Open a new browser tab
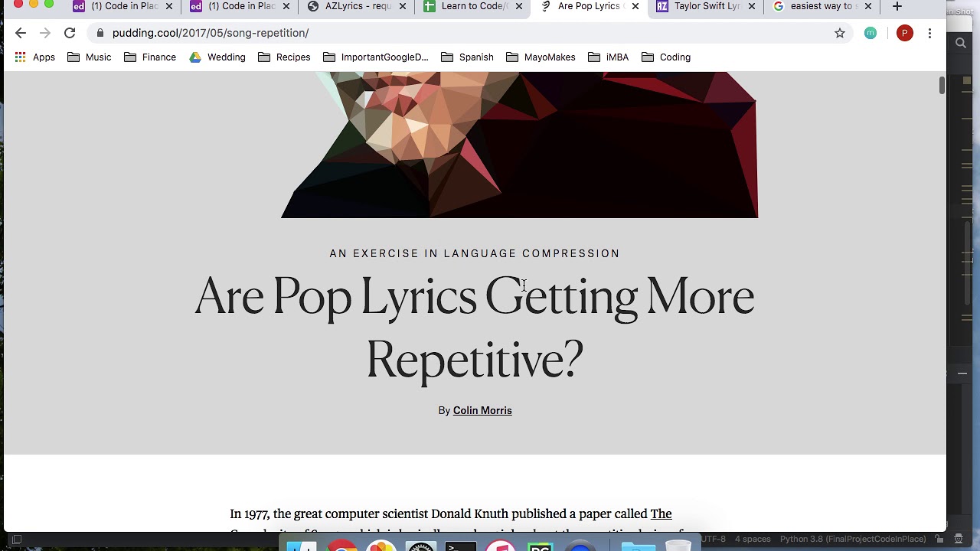 click(897, 6)
